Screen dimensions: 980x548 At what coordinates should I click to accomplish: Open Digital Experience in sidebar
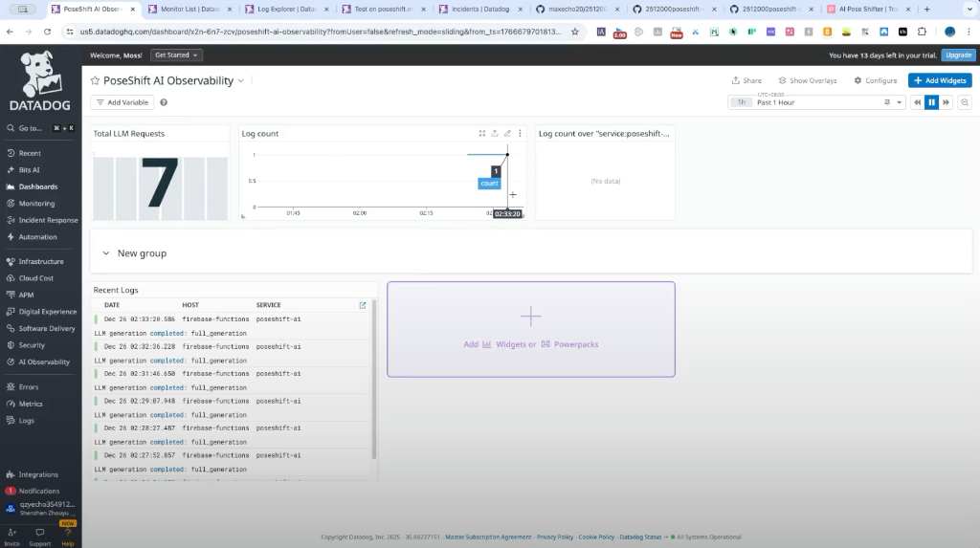point(48,312)
